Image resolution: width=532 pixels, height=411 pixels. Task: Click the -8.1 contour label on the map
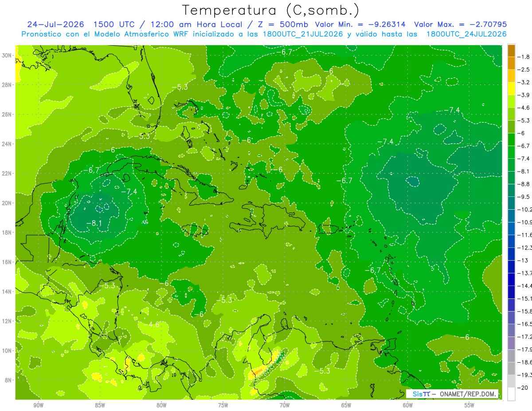click(x=93, y=223)
